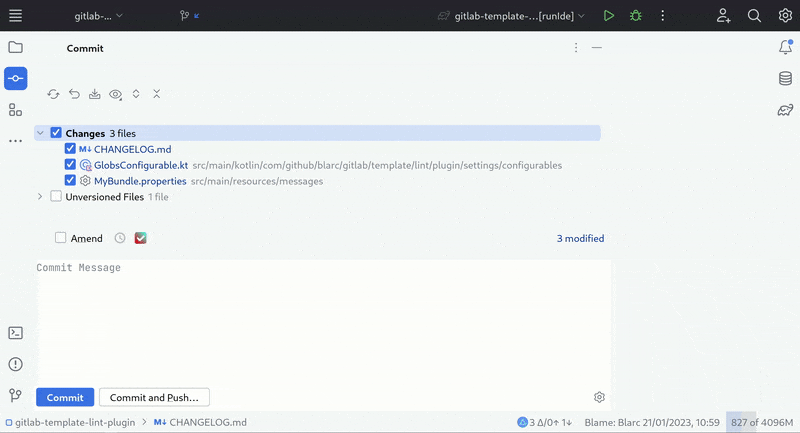This screenshot has width=800, height=433.
Task: Open the Gradle tool window
Action: [x=785, y=110]
